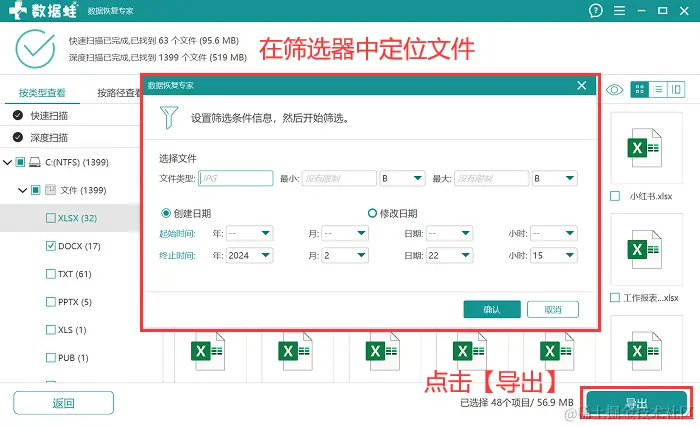Open the 起始时间 hour dropdown
The width and height of the screenshot is (700, 427).
554,233
